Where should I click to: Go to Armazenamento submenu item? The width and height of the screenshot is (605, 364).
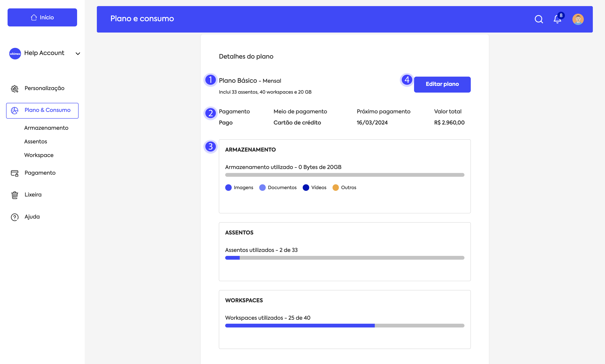46,128
